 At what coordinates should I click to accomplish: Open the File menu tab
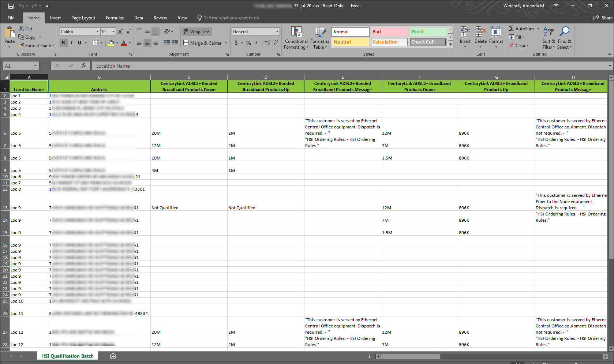coord(11,18)
